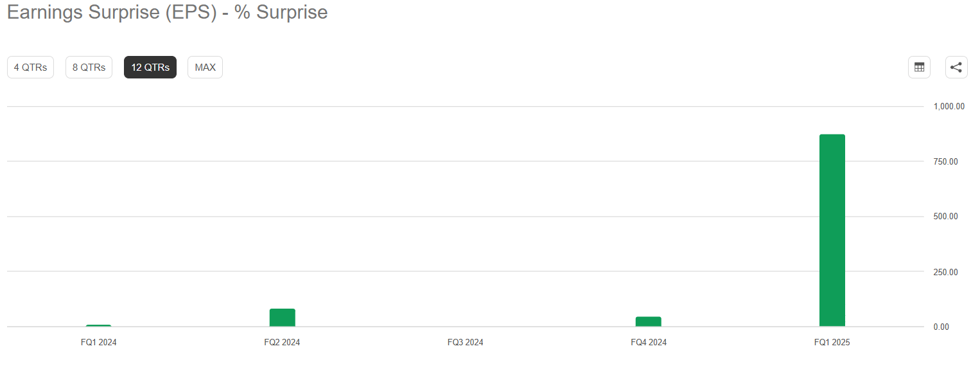980x371 pixels.
Task: Select the 4 QTRs range
Action: pos(30,68)
